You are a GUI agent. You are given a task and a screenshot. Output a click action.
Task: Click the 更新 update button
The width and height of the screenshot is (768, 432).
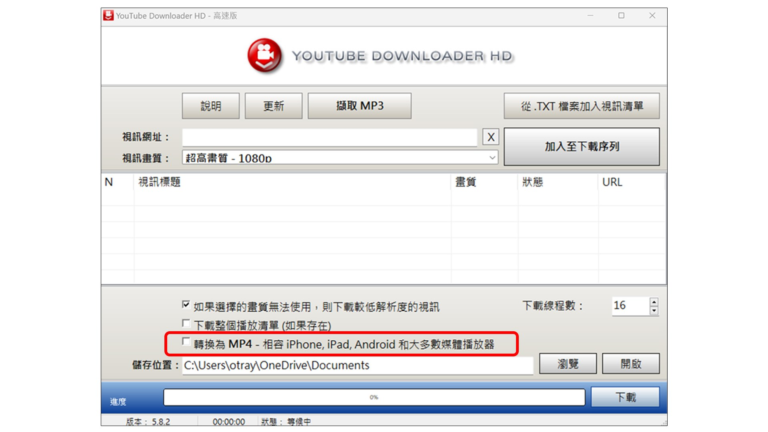pos(273,106)
